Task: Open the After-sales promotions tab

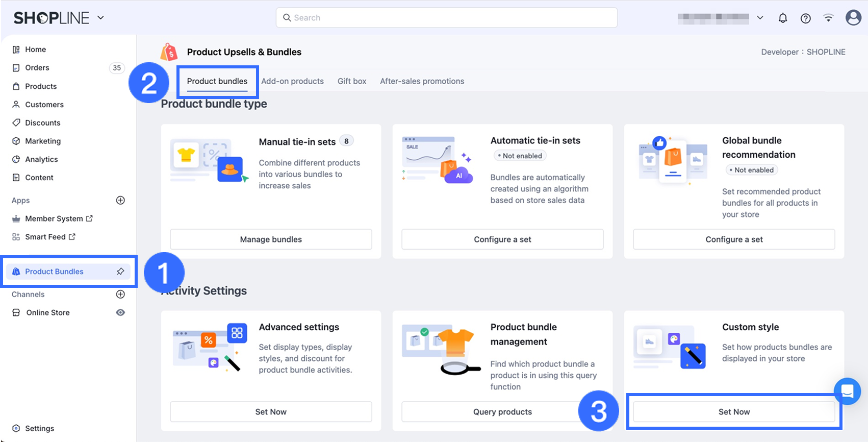Action: tap(422, 81)
